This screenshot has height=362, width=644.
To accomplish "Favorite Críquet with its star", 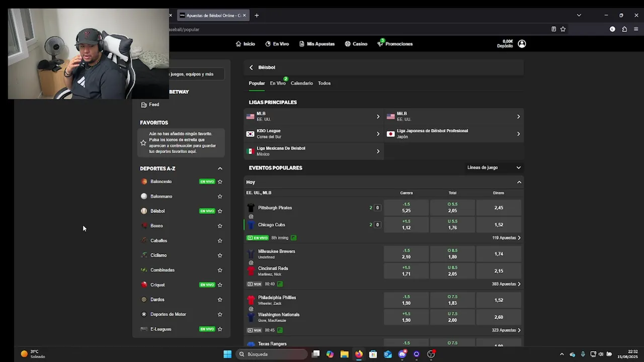I will (220, 285).
